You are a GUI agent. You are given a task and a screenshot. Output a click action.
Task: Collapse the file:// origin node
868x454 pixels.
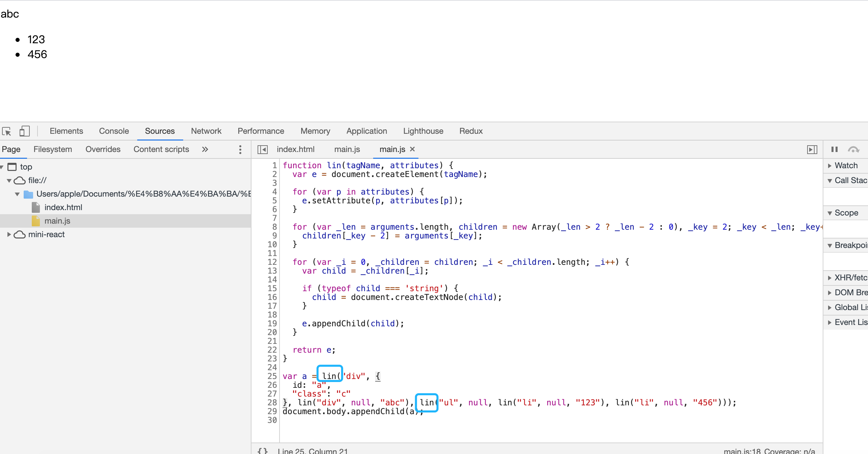(x=9, y=181)
